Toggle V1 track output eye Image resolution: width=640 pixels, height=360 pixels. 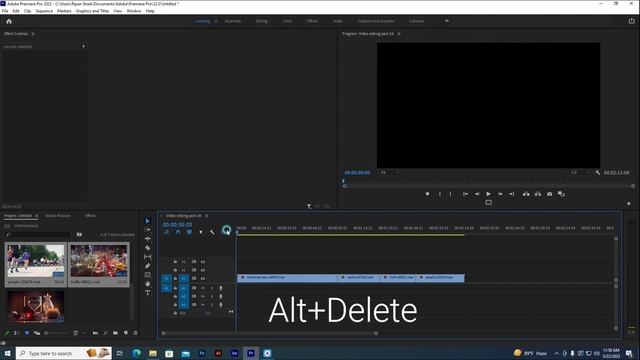click(x=203, y=278)
